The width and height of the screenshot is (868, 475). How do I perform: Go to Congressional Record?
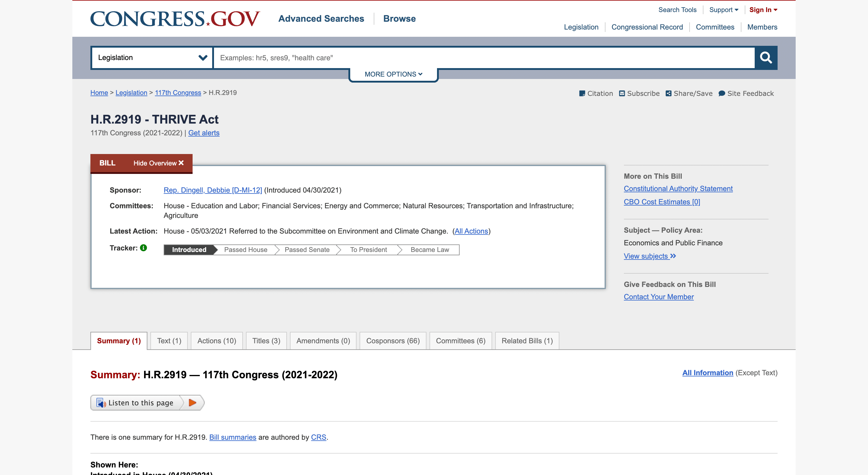pos(647,27)
